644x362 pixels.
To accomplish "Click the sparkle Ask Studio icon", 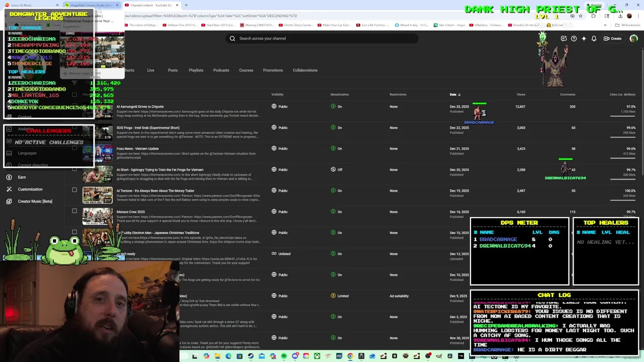I will (x=584, y=38).
